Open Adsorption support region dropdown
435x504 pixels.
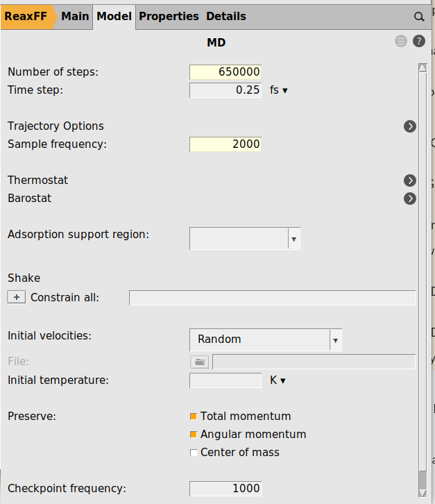click(244, 238)
